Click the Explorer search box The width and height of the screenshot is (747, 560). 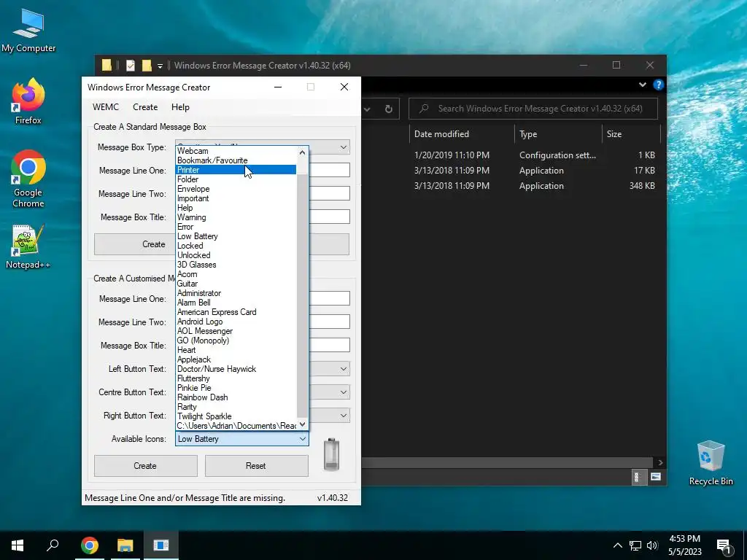point(533,109)
